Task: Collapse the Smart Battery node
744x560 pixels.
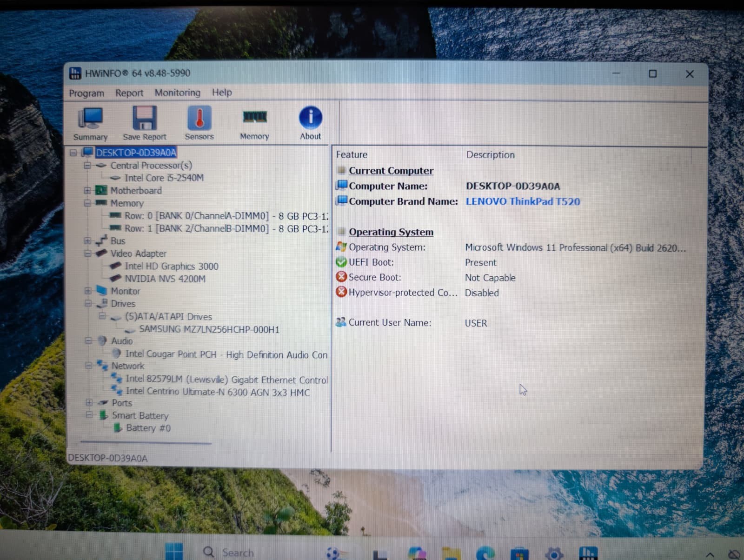Action: [89, 415]
